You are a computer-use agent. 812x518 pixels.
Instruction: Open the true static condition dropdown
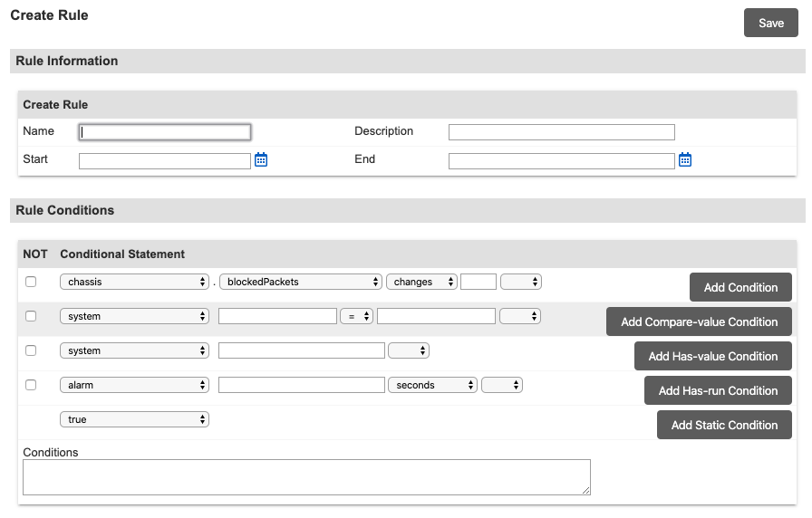[x=135, y=419]
